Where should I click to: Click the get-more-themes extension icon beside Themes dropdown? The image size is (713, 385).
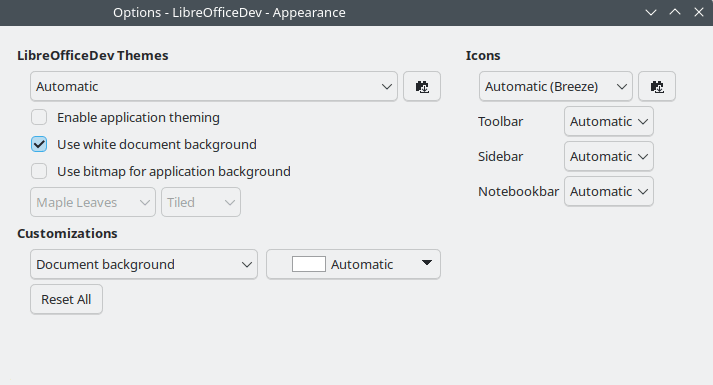coord(422,86)
